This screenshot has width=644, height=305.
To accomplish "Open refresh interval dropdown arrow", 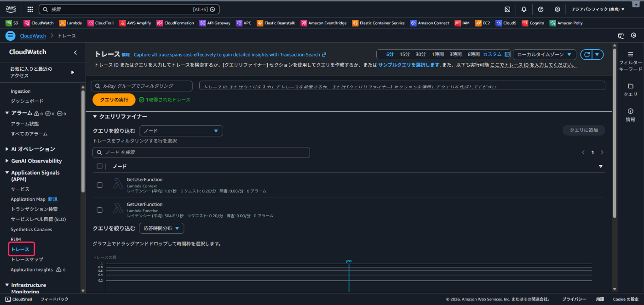I will coord(598,55).
